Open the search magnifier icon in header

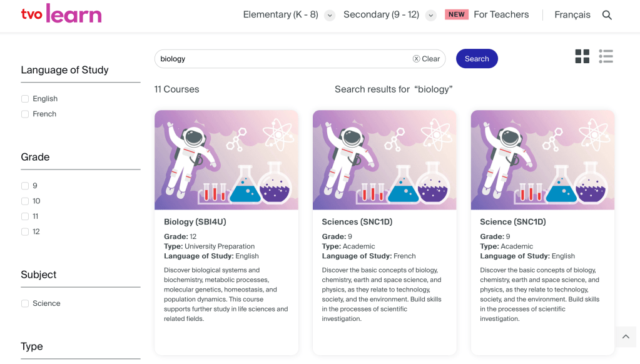pos(606,15)
